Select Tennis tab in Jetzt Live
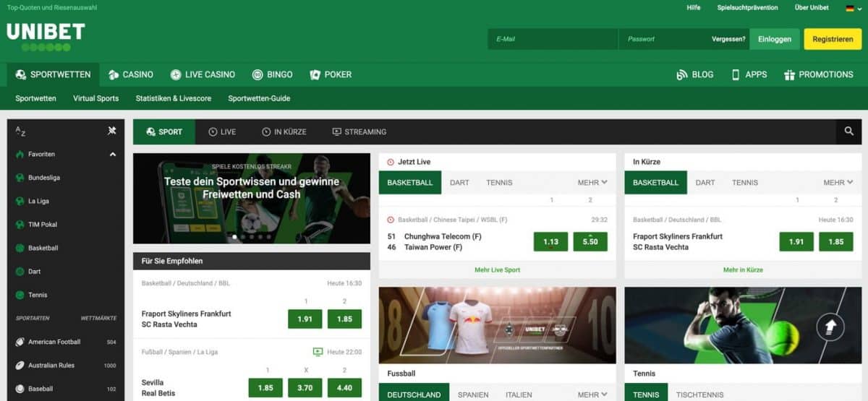Image resolution: width=868 pixels, height=401 pixels. tap(499, 183)
